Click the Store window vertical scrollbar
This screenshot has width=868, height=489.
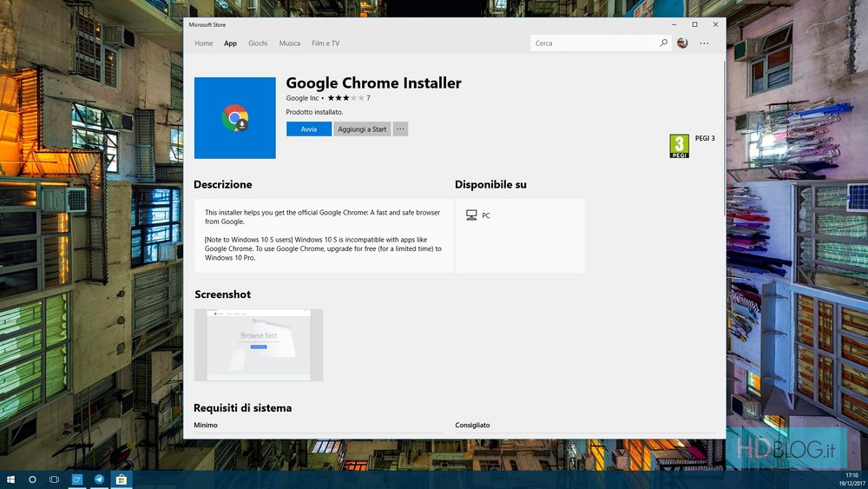click(x=724, y=138)
